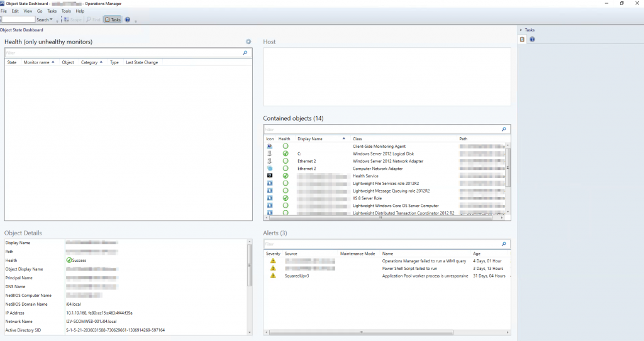Screen dimensions: 644x341
Task: Open the Edit menu
Action: point(15,11)
